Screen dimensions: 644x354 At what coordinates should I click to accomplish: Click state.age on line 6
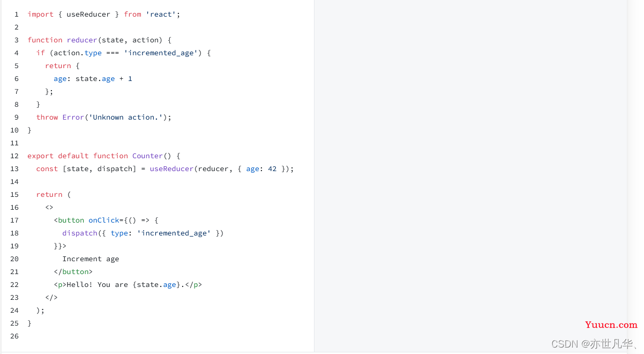(x=95, y=79)
